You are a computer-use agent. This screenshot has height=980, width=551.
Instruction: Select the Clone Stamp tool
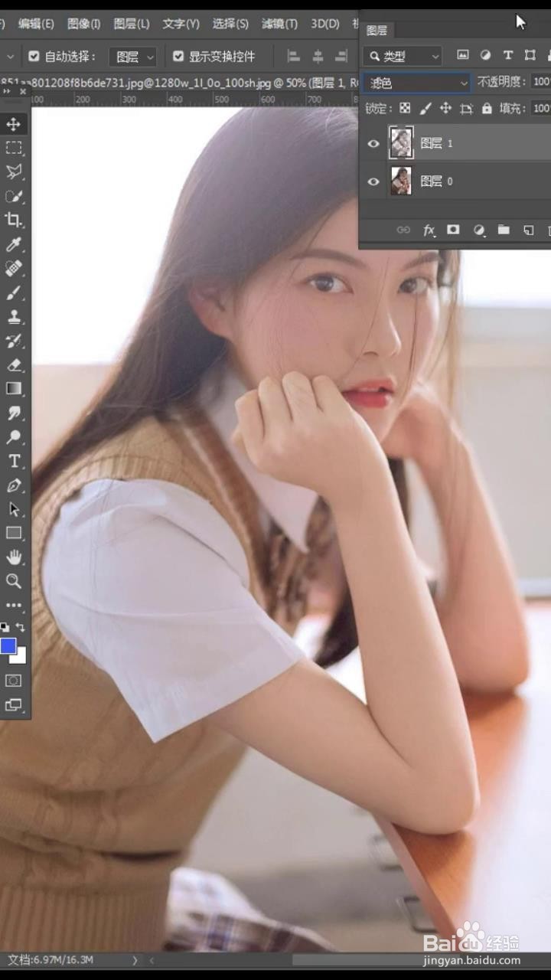[x=14, y=316]
